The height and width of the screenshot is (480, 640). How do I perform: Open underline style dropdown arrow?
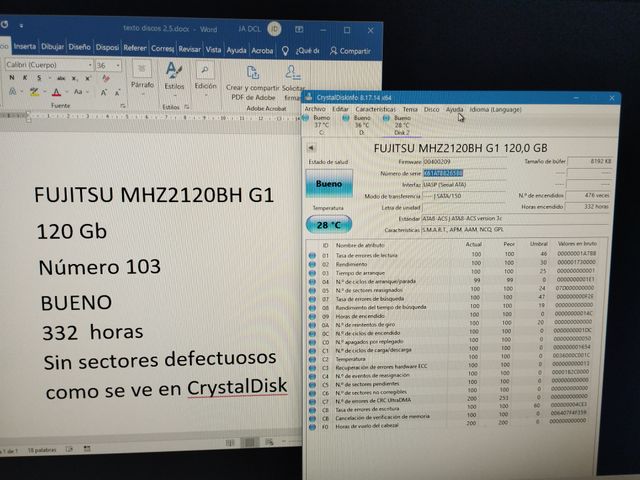(49, 78)
